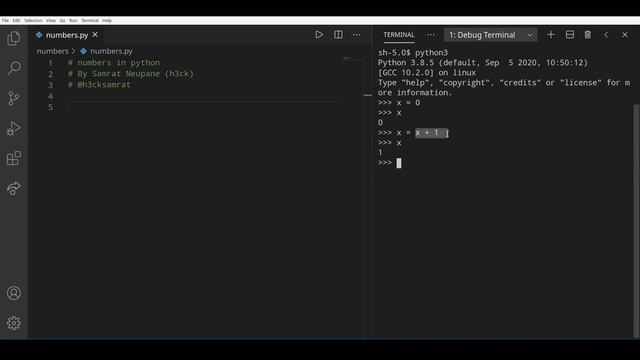This screenshot has height=360, width=640.
Task: Close the terminal panel
Action: point(625,35)
